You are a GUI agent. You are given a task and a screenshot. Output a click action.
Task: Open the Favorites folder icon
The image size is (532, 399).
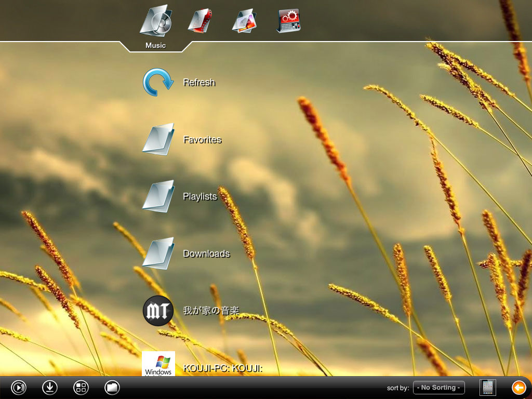(158, 139)
